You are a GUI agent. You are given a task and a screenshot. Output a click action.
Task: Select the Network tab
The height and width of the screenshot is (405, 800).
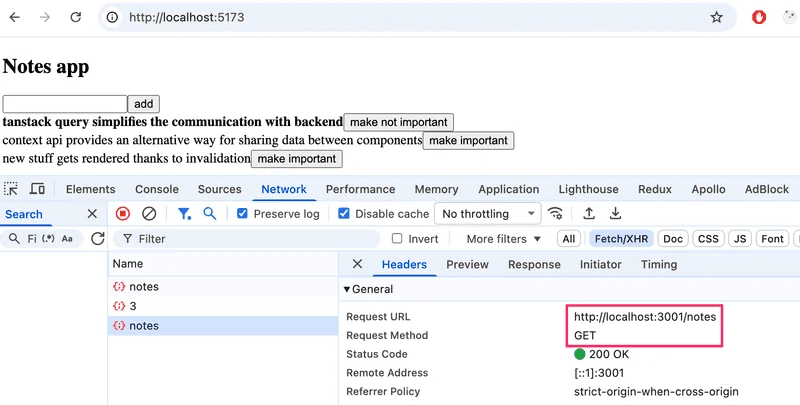tap(284, 189)
